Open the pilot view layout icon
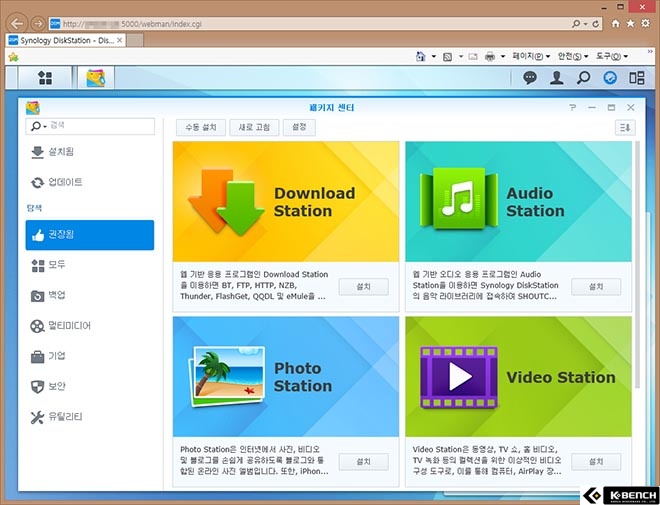 pyautogui.click(x=636, y=78)
